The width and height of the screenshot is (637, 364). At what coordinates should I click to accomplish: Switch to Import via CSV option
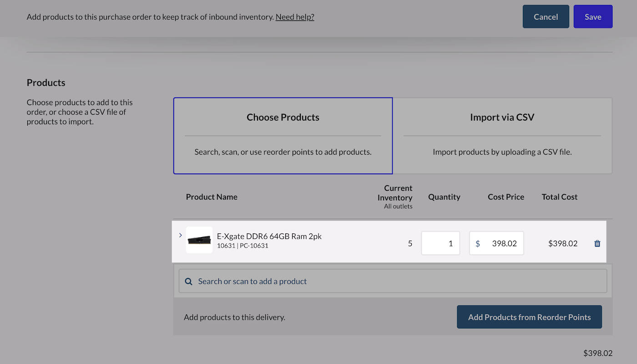click(502, 136)
